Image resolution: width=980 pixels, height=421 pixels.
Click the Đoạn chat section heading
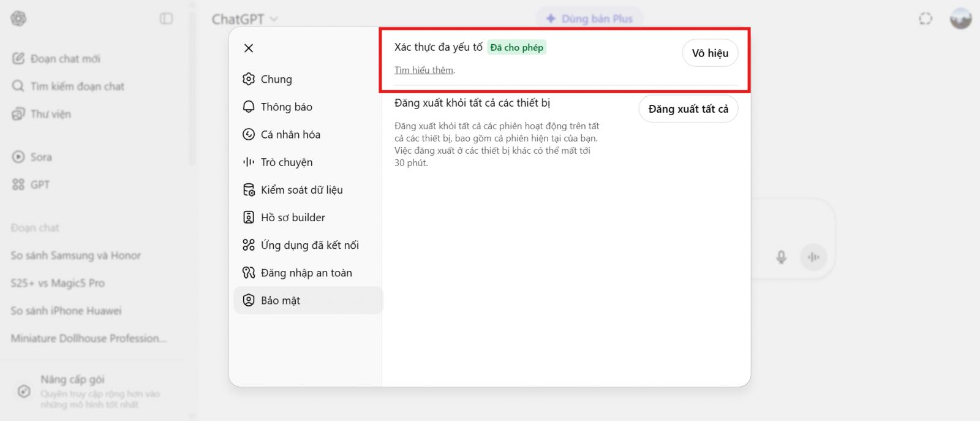point(35,228)
